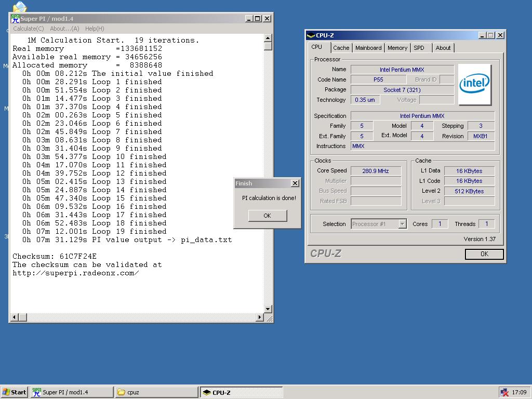
Task: Activate Super PI / mod1.4 taskbar button
Action: pyautogui.click(x=72, y=392)
